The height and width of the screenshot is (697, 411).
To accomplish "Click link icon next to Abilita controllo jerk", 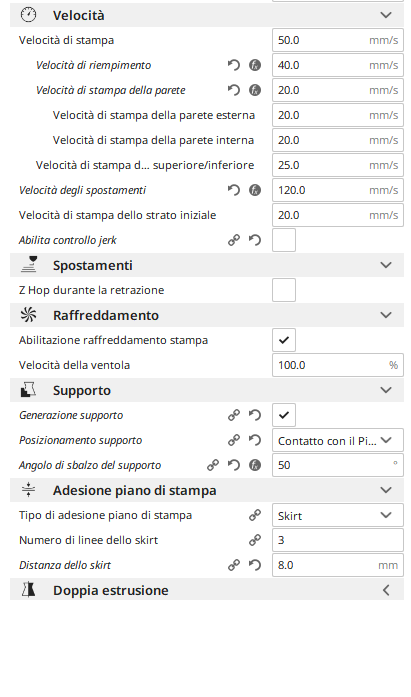I will click(x=234, y=240).
